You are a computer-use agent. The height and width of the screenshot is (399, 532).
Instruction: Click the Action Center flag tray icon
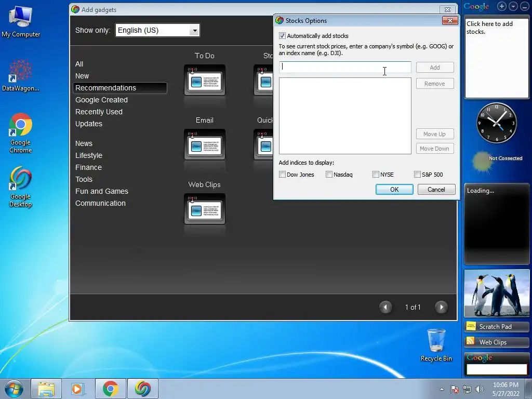pos(455,389)
